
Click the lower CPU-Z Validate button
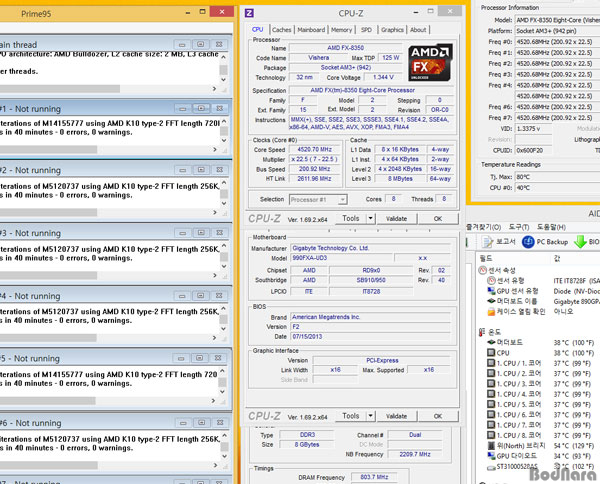pyautogui.click(x=396, y=416)
